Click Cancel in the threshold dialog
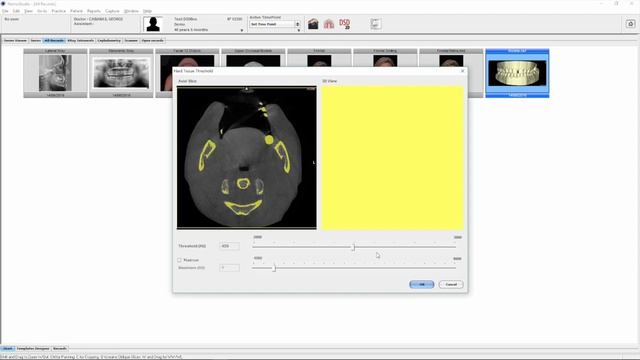Screen dimensions: 640x360 [451, 284]
